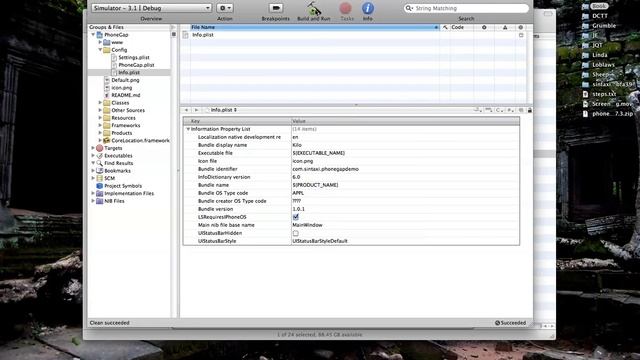Open the blue Info inspector icon
640x360 pixels.
(x=368, y=8)
